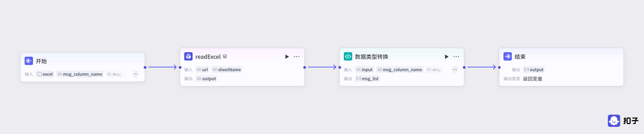
Task: Open the Coze 扣子 logo
Action: click(x=623, y=121)
